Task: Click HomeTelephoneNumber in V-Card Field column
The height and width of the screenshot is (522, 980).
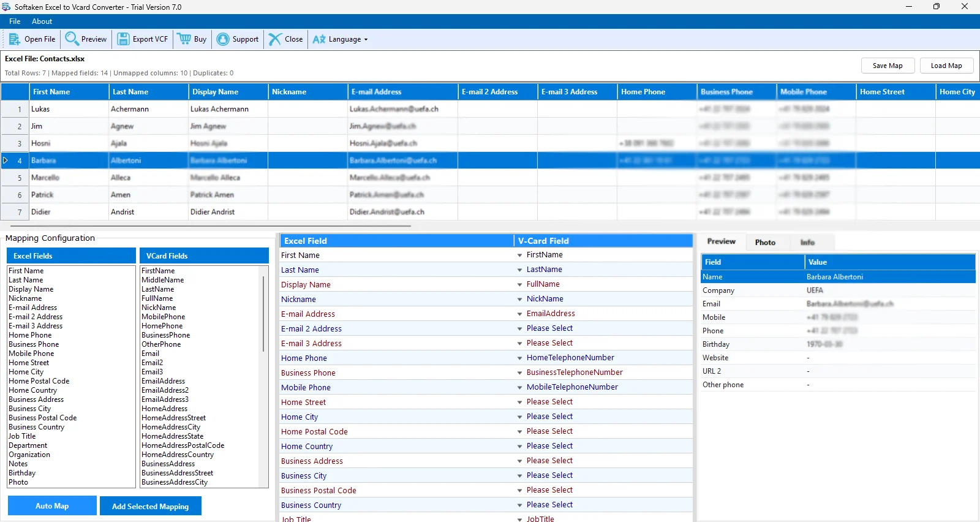Action: [x=570, y=358]
